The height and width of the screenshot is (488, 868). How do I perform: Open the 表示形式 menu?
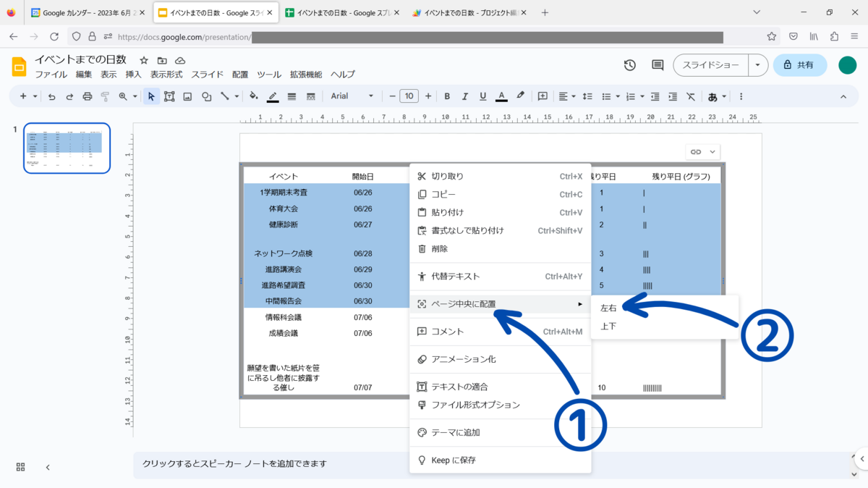click(166, 75)
